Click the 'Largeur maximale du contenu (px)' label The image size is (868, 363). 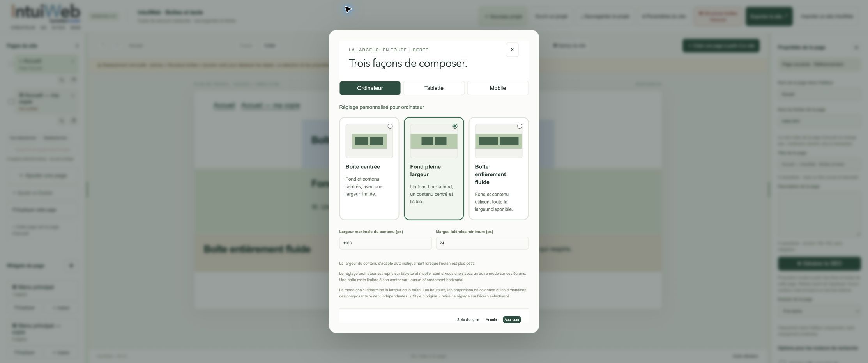tap(371, 232)
